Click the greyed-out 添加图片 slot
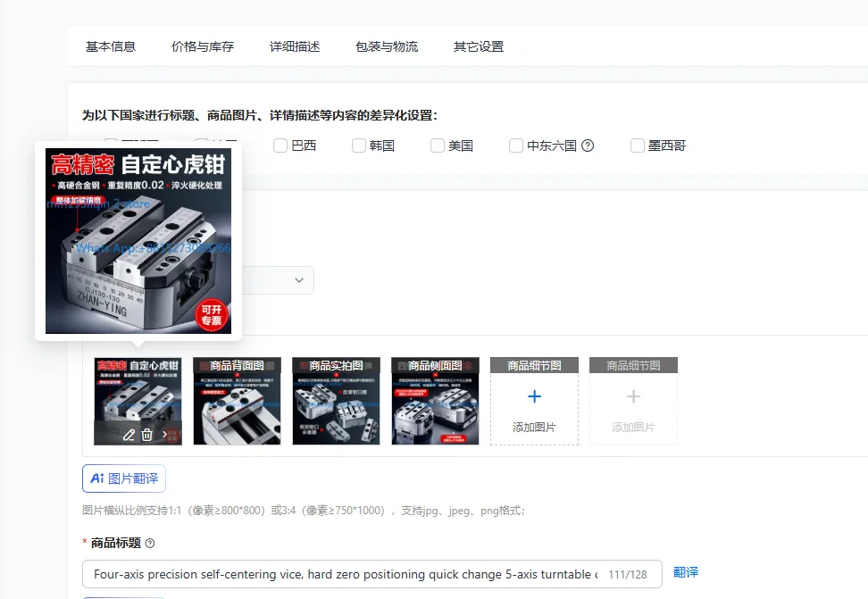The image size is (868, 599). [633, 402]
